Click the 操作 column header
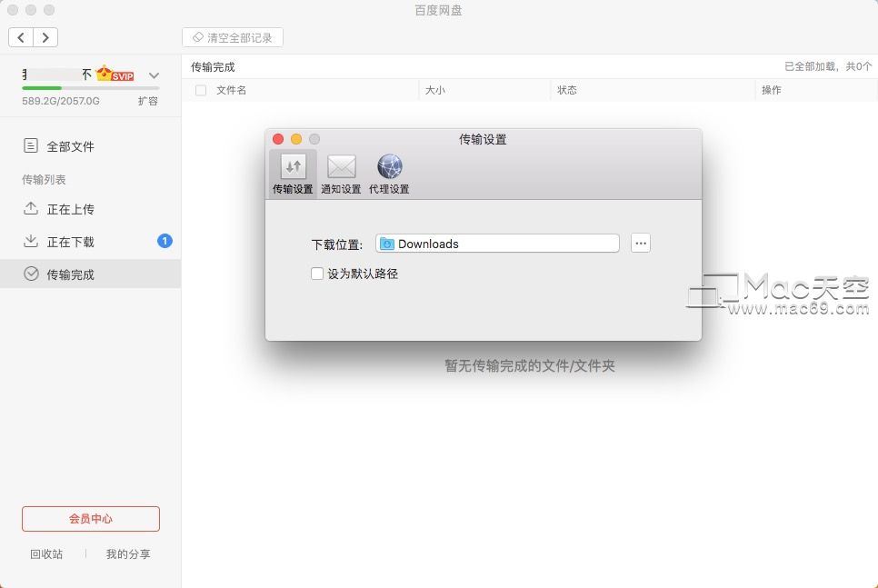The width and height of the screenshot is (878, 588). (x=771, y=90)
